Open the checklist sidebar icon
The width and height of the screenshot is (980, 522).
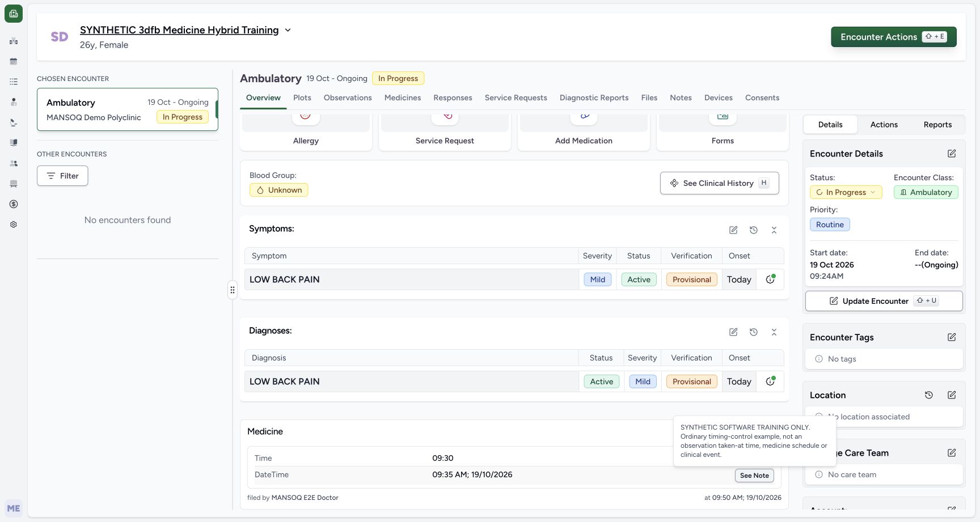click(x=14, y=82)
